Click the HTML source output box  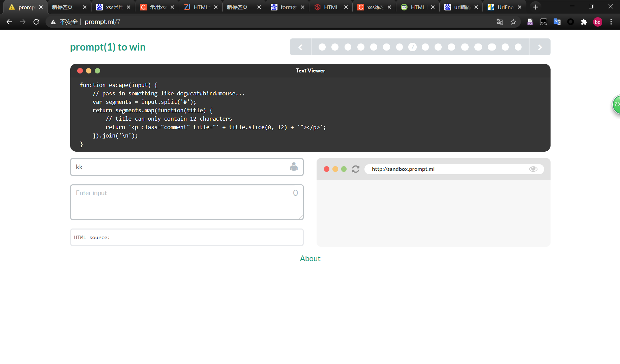tap(187, 237)
